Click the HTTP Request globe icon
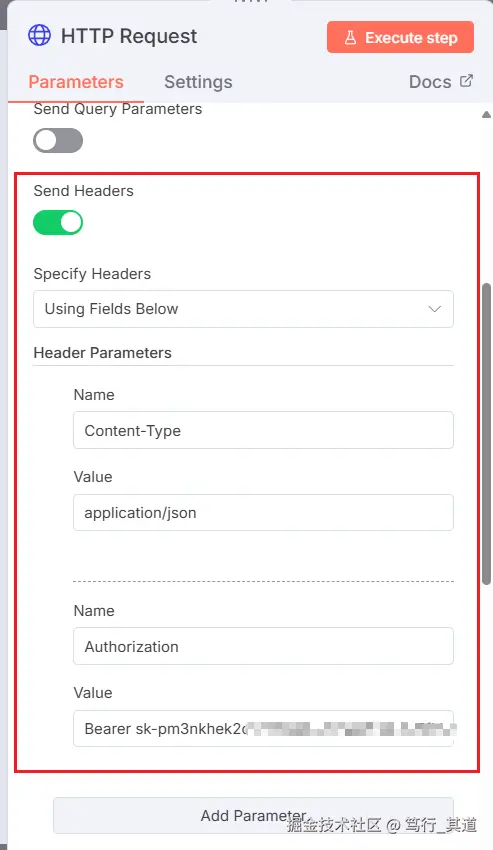Viewport: 493px width, 850px height. coord(39,36)
